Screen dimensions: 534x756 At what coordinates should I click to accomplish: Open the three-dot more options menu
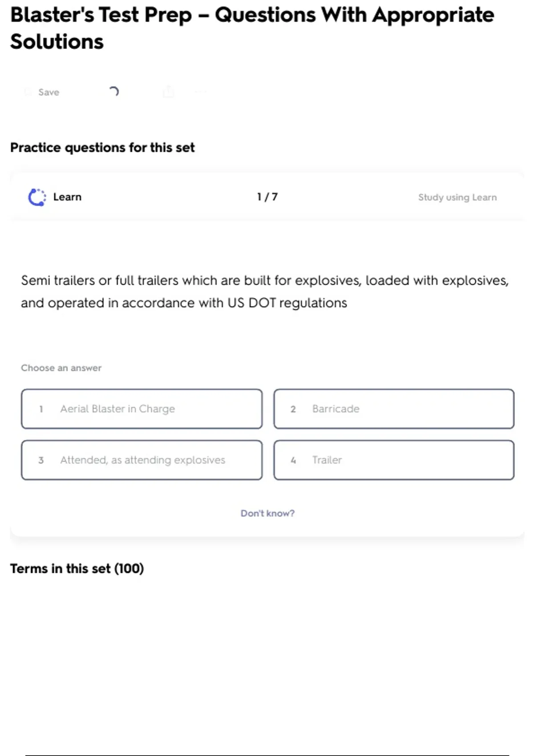pyautogui.click(x=201, y=92)
